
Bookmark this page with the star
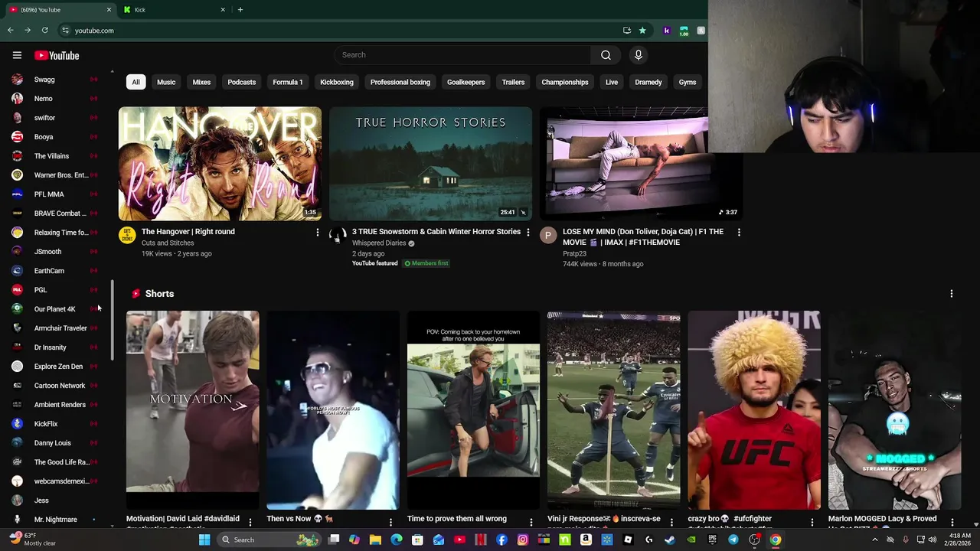pos(642,31)
